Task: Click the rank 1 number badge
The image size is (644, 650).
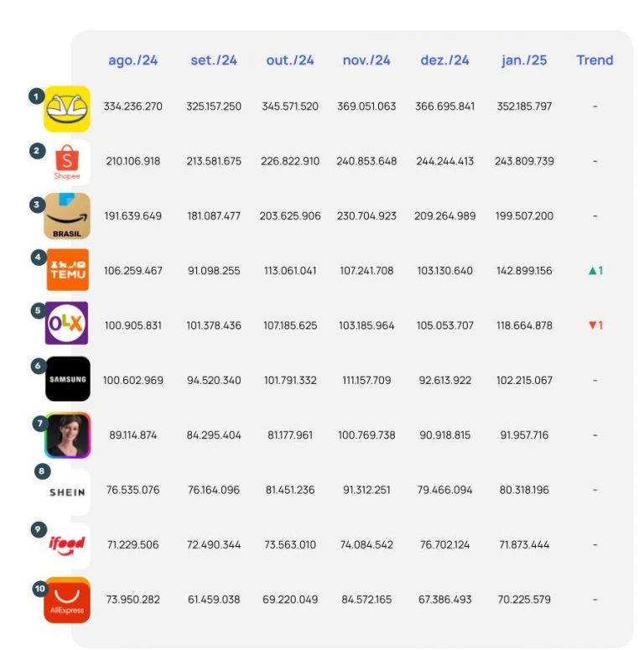Action: [36, 96]
